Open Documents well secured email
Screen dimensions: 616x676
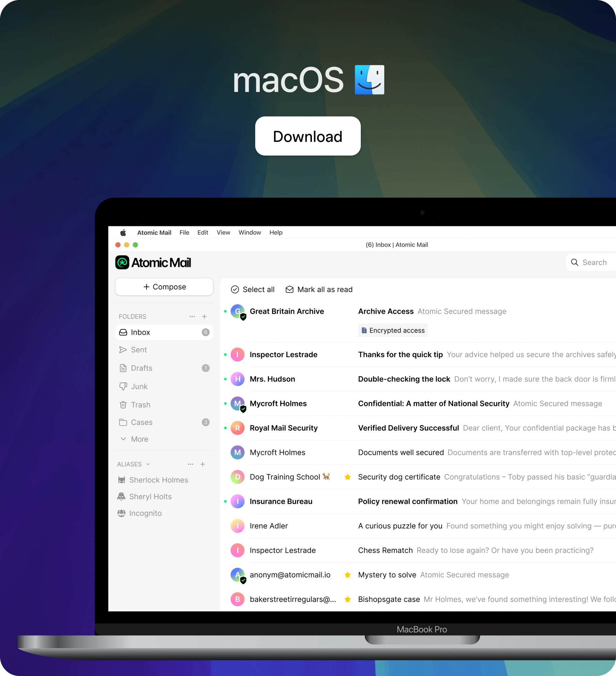tap(418, 452)
